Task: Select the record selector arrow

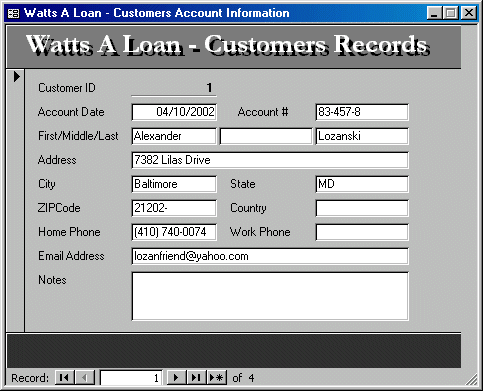Action: (16, 77)
